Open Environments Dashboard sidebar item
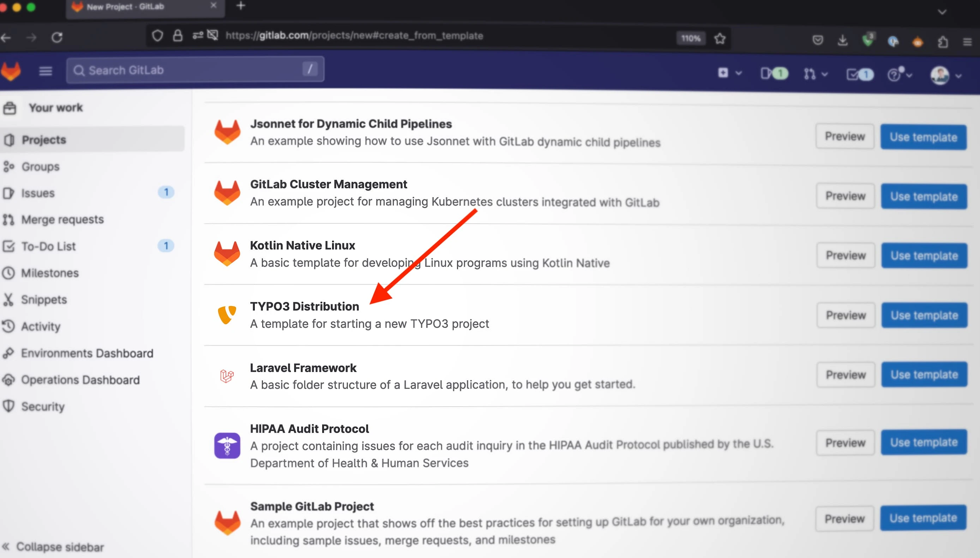Viewport: 980px width, 558px height. coord(87,353)
